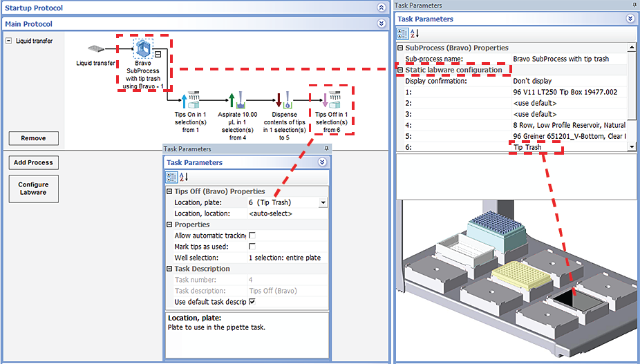Toggle Mark tips as used checkbox
The height and width of the screenshot is (364, 640).
(x=252, y=247)
